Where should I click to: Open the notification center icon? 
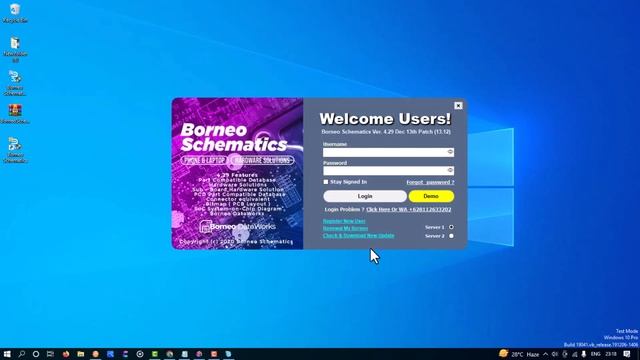(627, 354)
